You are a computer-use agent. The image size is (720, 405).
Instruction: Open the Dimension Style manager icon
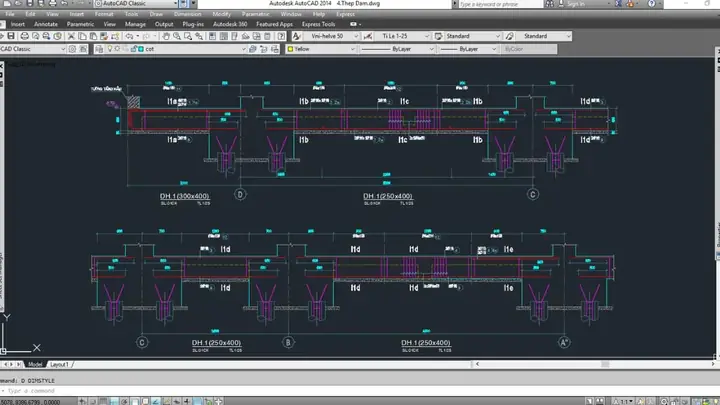click(x=368, y=36)
